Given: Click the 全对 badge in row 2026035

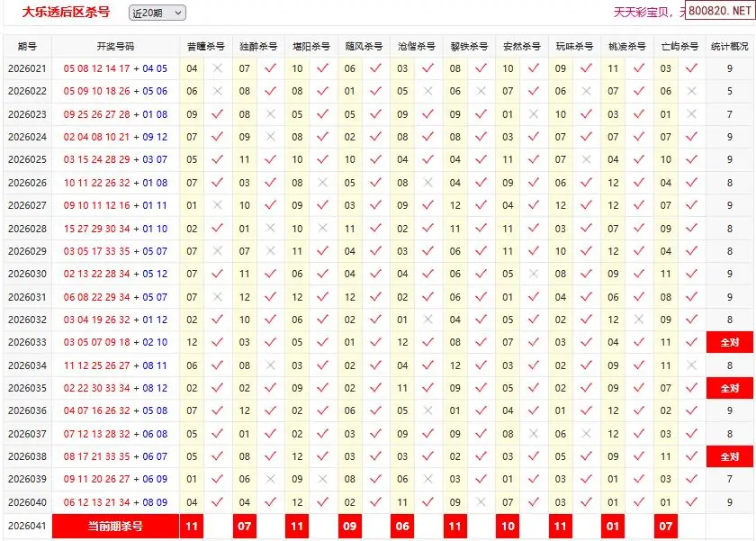Looking at the screenshot, I should pos(729,388).
